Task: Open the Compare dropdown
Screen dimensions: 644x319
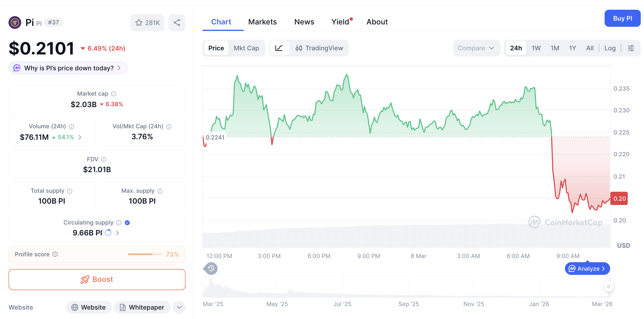Action: [476, 48]
